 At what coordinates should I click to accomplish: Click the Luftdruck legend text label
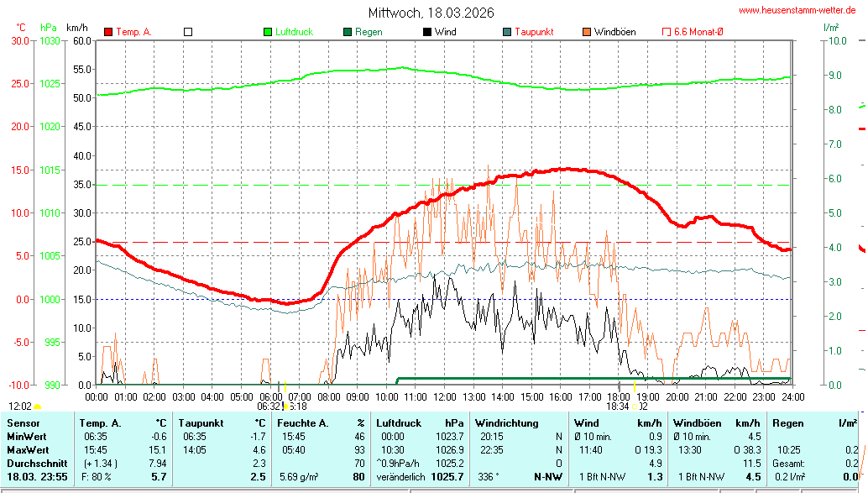coord(294,32)
